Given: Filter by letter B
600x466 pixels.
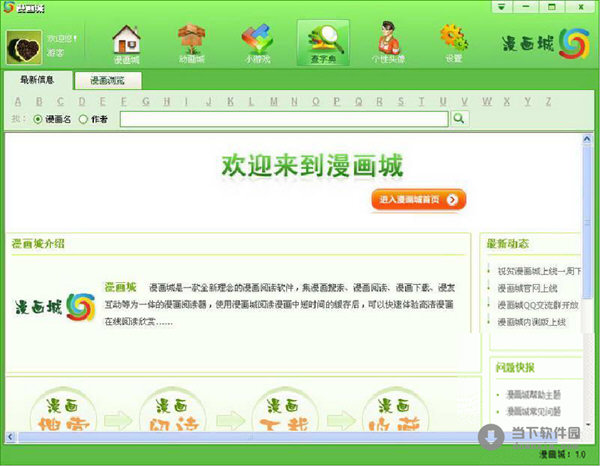Looking at the screenshot, I should point(39,101).
